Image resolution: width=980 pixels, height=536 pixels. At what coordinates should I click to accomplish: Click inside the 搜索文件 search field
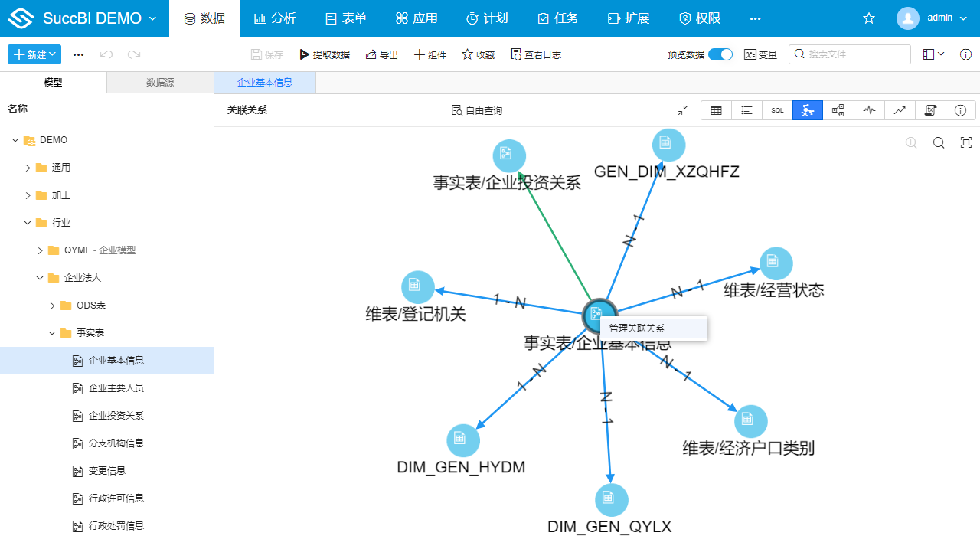[850, 54]
